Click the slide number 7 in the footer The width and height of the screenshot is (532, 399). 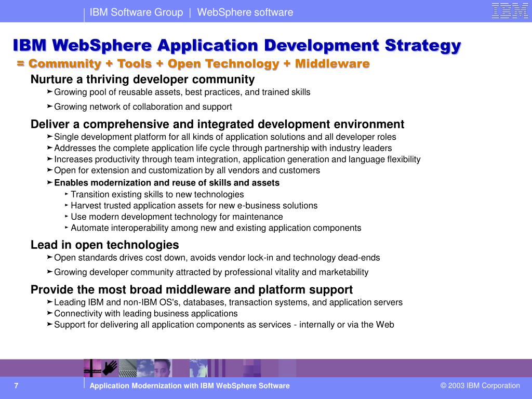tap(16, 386)
